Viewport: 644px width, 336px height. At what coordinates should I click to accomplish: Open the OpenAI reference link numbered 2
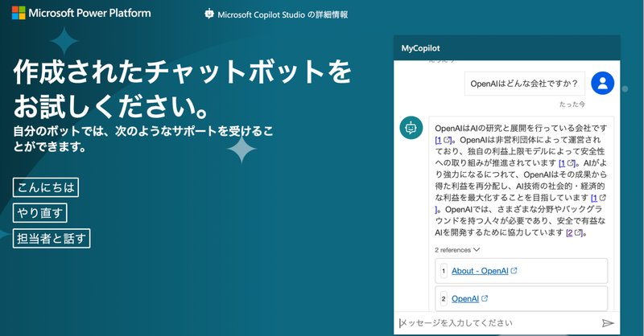click(x=465, y=299)
